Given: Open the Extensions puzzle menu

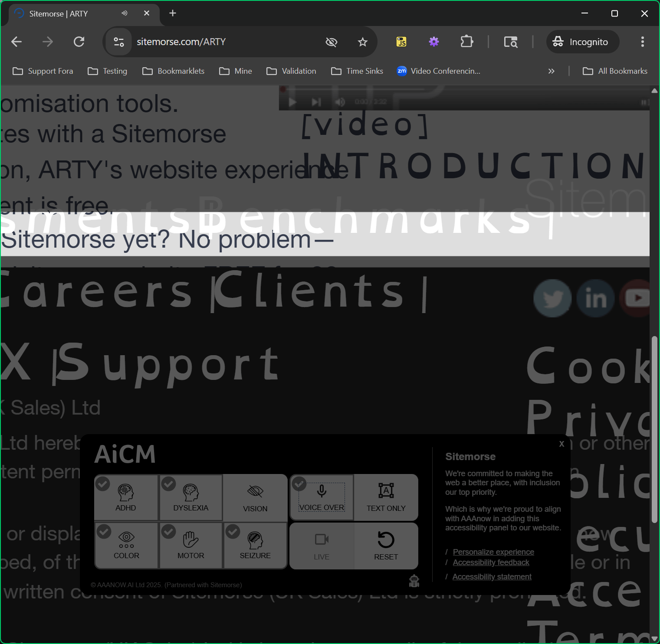Looking at the screenshot, I should click(466, 42).
